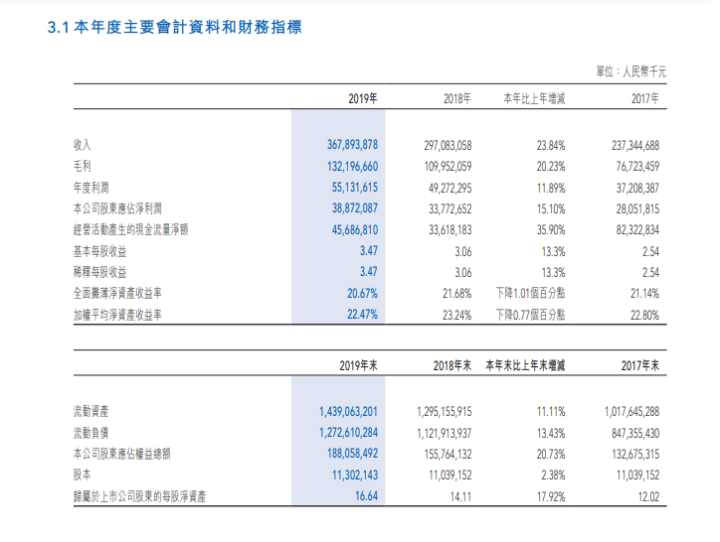Click 2017 net profit 28,051,815
Screen dimensions: 720x542
pos(638,209)
